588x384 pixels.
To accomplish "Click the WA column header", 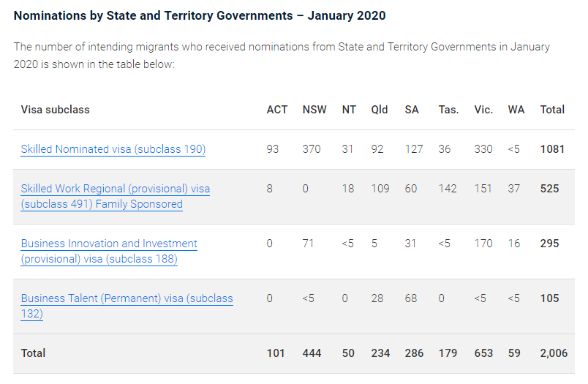I will pos(516,110).
